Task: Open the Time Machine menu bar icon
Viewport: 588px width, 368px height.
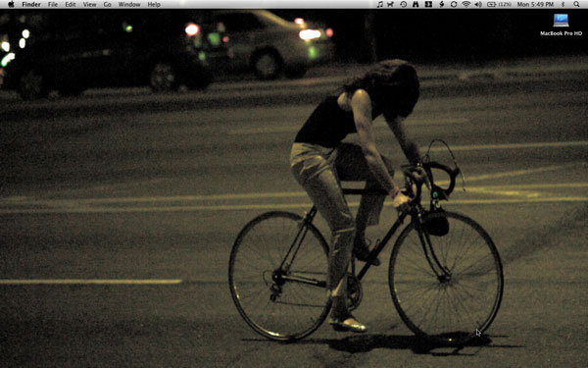Action: (403, 4)
